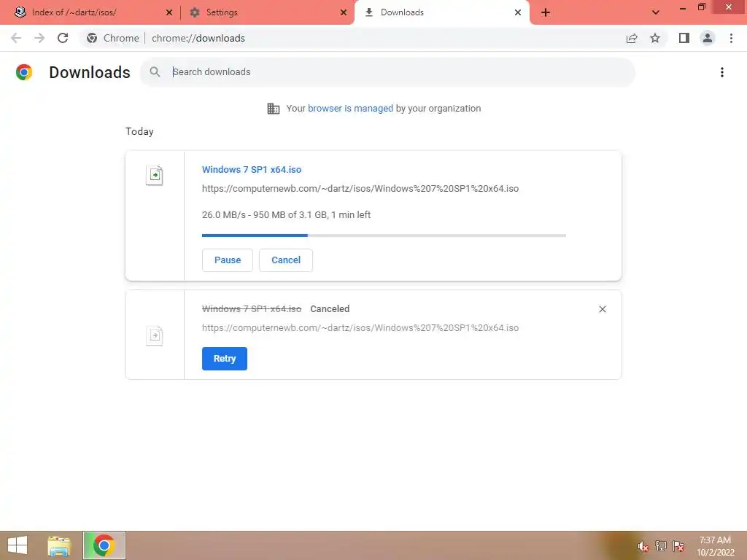Image resolution: width=747 pixels, height=560 pixels.
Task: Open the profile avatar menu
Action: click(708, 38)
